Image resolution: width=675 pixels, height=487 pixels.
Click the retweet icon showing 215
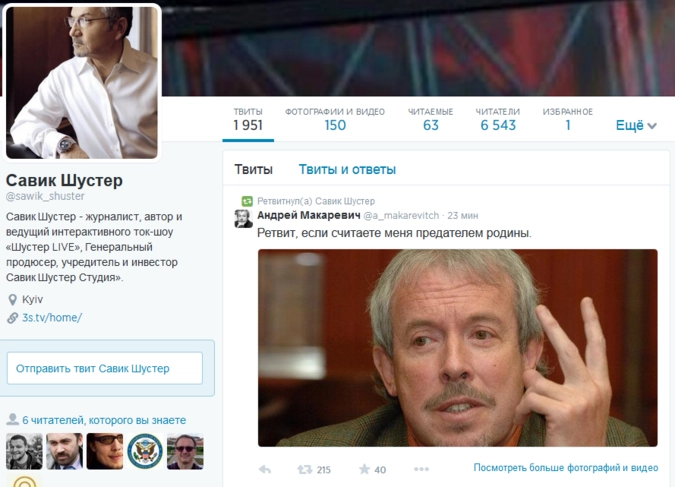click(305, 469)
